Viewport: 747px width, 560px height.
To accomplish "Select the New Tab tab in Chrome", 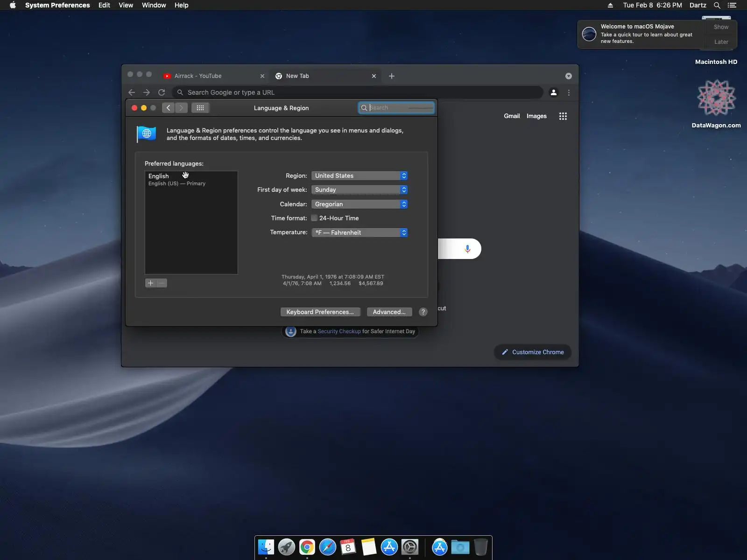I will (326, 76).
